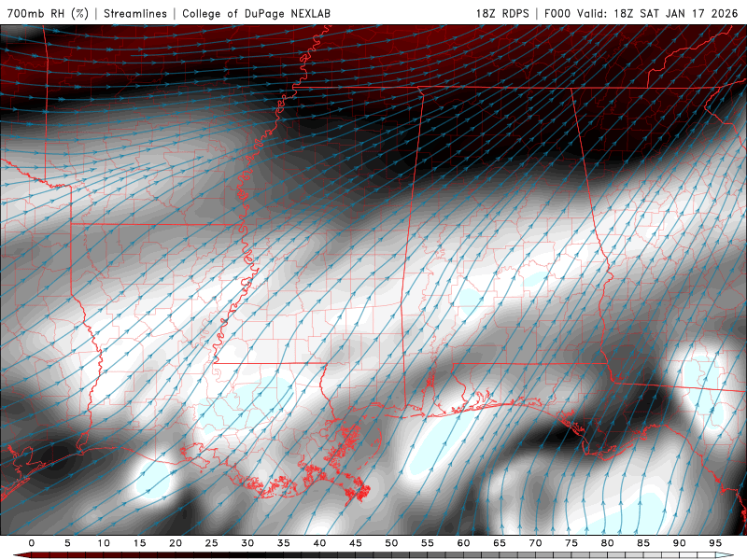Click the "50" label on the color scale

click(391, 543)
